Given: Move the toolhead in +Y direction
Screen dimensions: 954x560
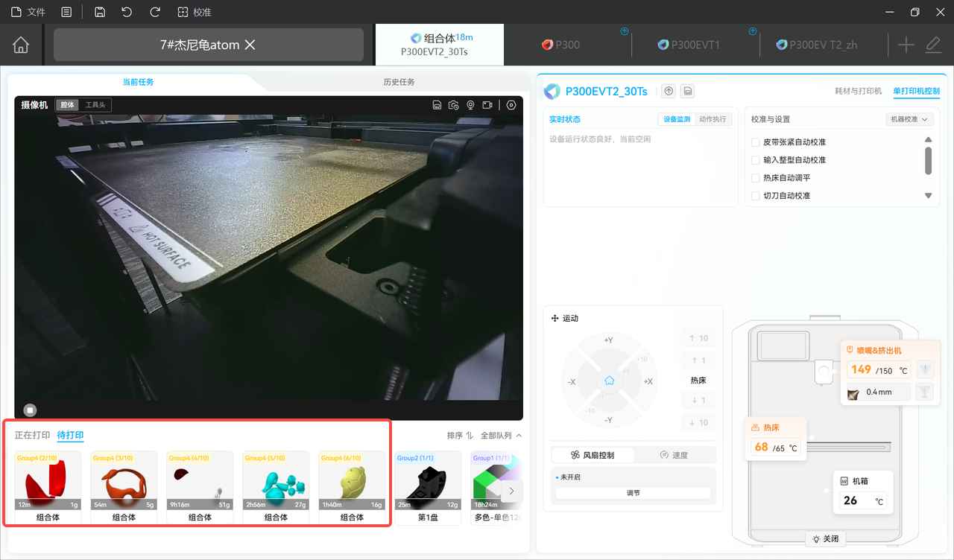Looking at the screenshot, I should 609,341.
